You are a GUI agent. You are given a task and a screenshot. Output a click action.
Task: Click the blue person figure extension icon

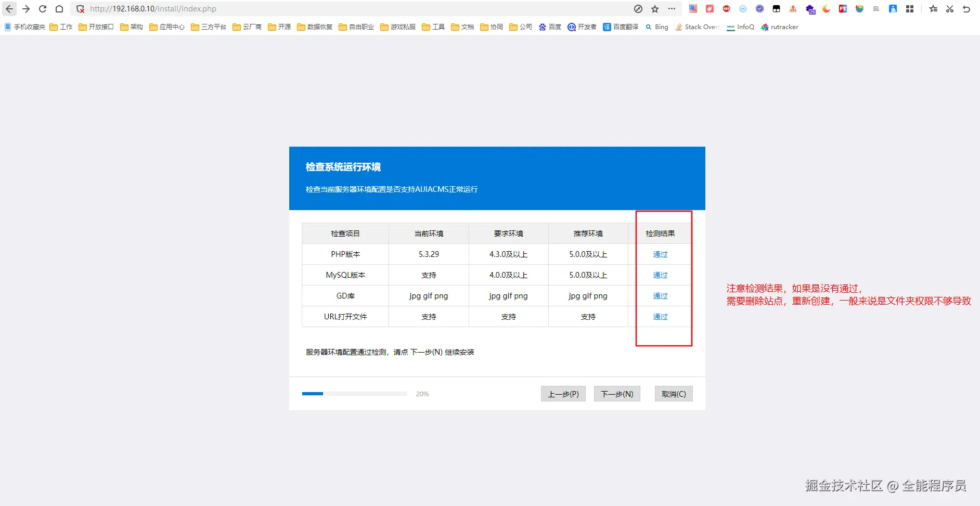pos(893,9)
